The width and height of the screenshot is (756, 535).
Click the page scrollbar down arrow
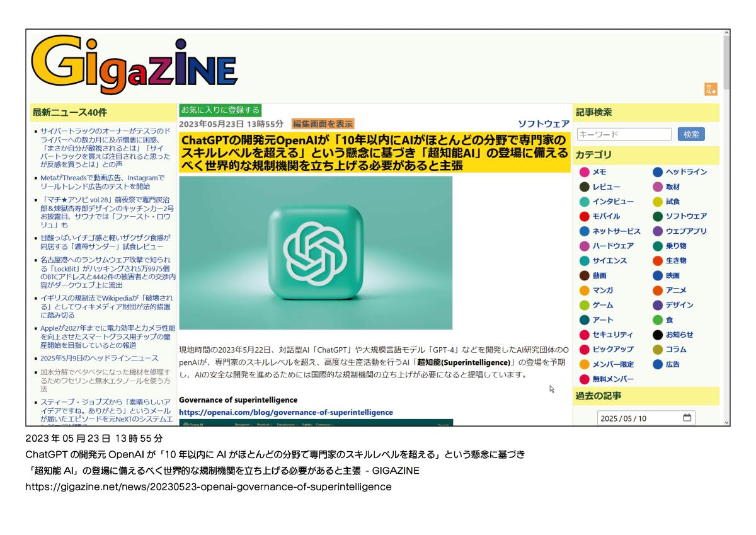[x=726, y=422]
